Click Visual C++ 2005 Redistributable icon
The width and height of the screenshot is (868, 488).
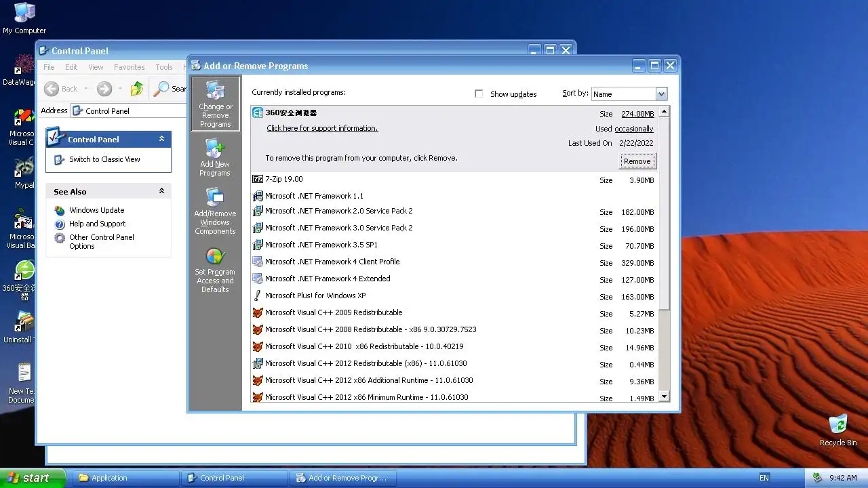(258, 312)
